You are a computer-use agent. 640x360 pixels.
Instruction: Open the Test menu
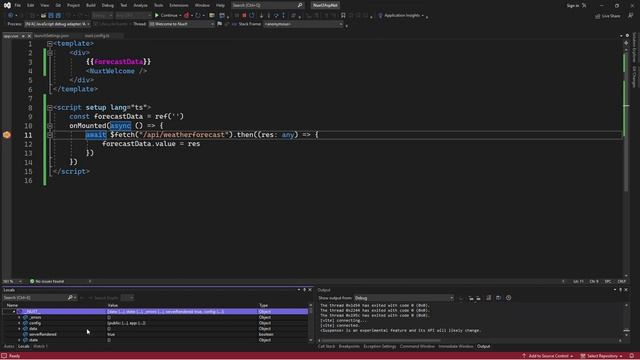click(x=123, y=5)
